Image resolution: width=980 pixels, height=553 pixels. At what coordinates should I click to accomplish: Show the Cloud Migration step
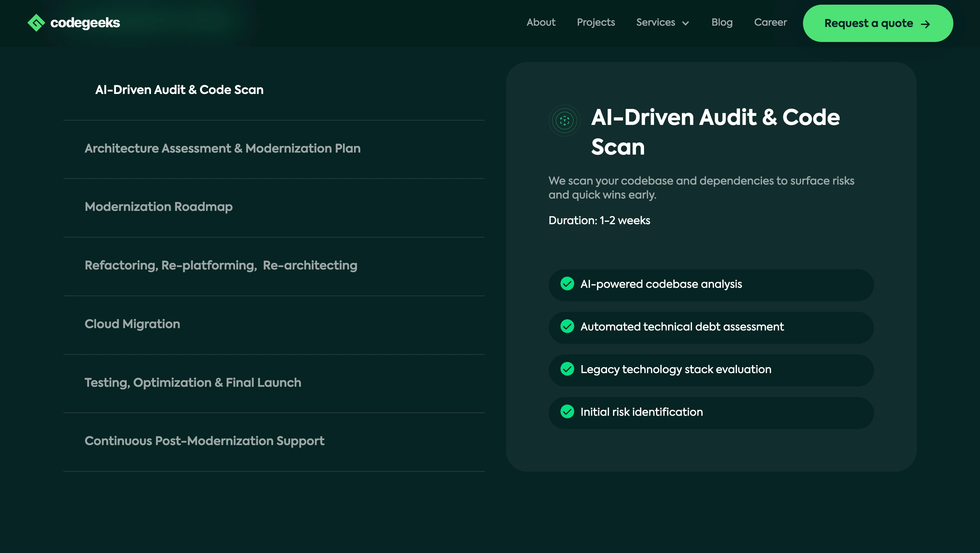click(132, 324)
